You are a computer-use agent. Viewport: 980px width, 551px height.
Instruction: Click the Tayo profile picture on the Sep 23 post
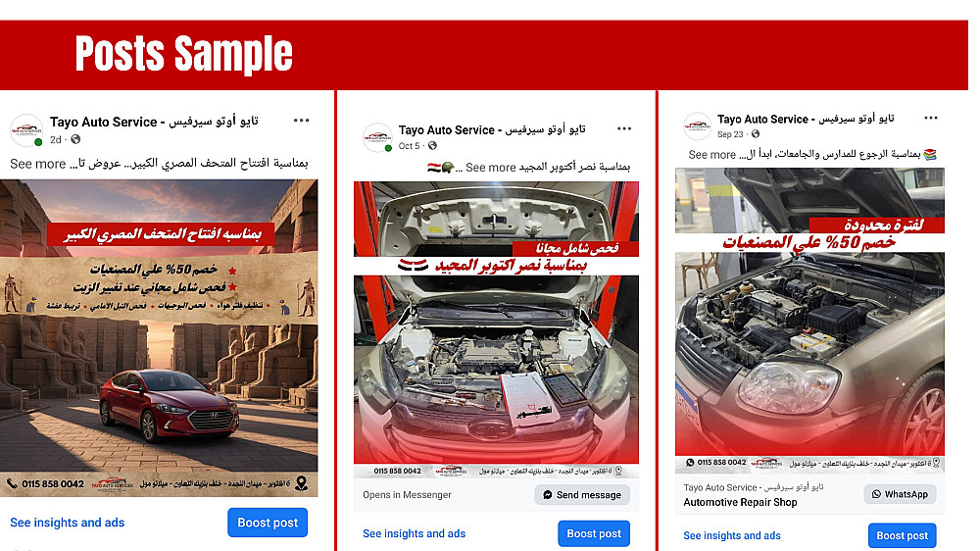coord(698,126)
